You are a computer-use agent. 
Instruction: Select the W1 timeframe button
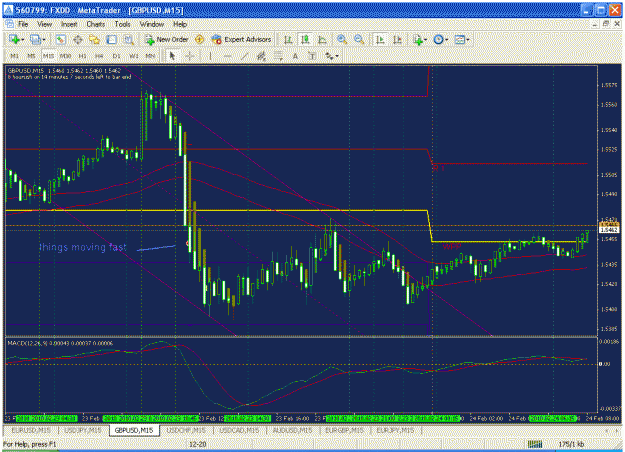coord(134,56)
